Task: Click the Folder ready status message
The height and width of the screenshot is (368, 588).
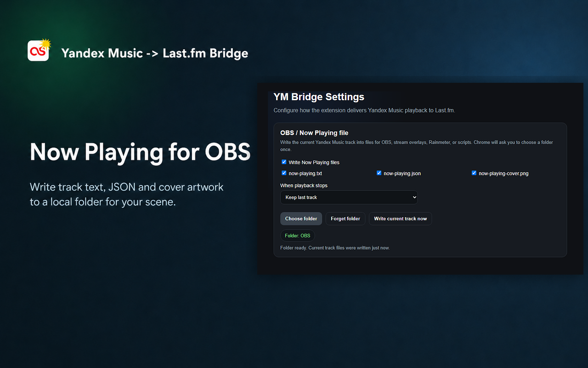Action: (335, 248)
